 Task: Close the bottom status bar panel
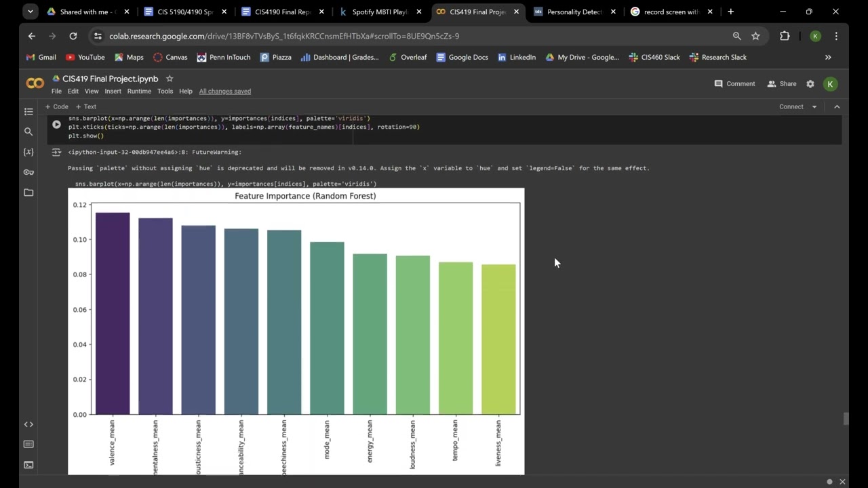[x=842, y=482]
